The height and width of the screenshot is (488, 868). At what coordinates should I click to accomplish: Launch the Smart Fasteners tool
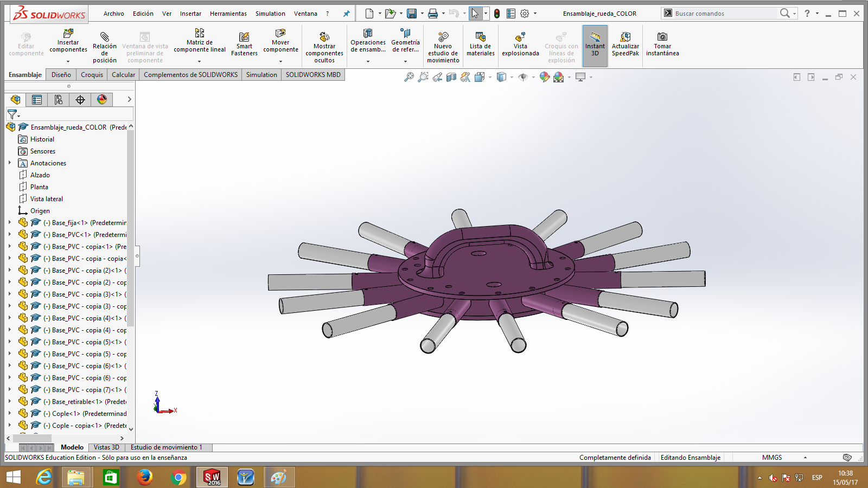click(244, 44)
